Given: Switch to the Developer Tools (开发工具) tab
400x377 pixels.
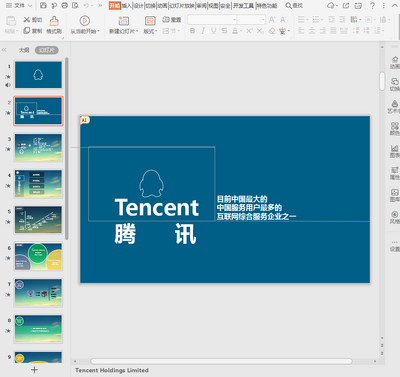Looking at the screenshot, I should (x=243, y=6).
